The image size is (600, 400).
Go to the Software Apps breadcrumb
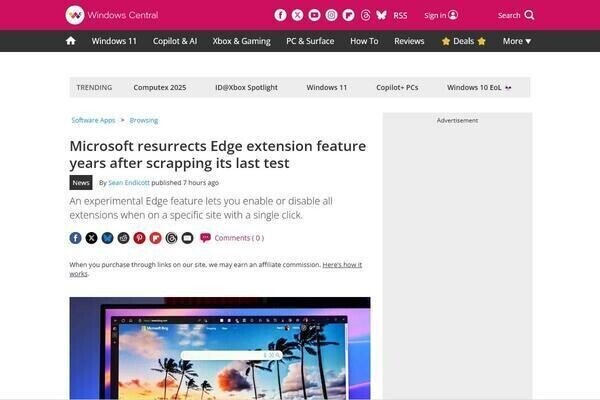[93, 120]
